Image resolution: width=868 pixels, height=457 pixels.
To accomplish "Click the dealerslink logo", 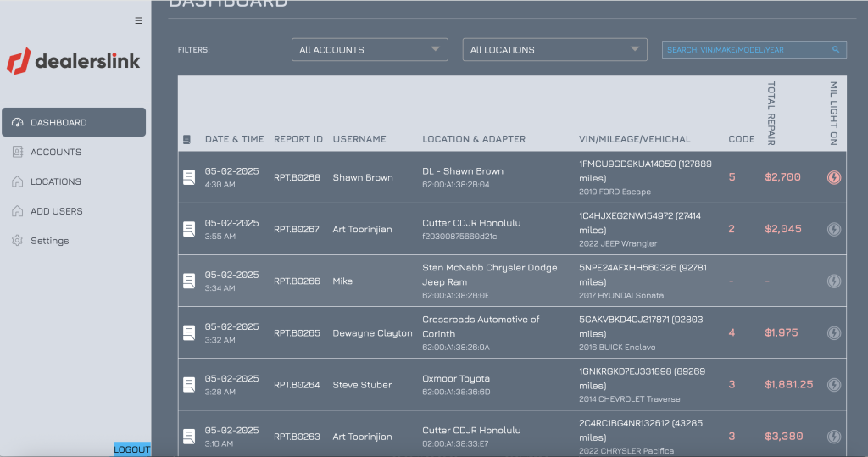I will coord(74,61).
